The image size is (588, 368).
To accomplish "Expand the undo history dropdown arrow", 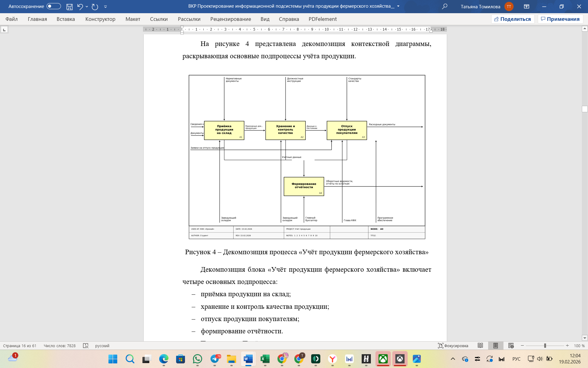I will point(87,6).
